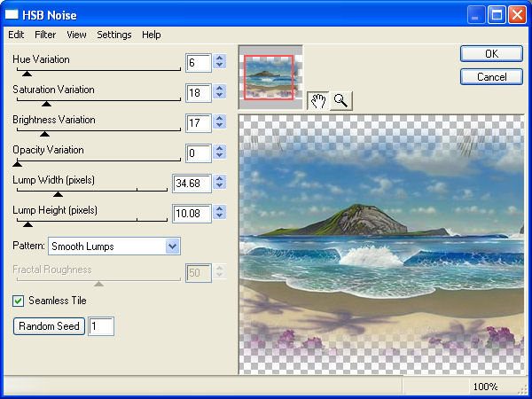Select the magnifier zoom tool
The width and height of the screenshot is (532, 399).
(340, 100)
